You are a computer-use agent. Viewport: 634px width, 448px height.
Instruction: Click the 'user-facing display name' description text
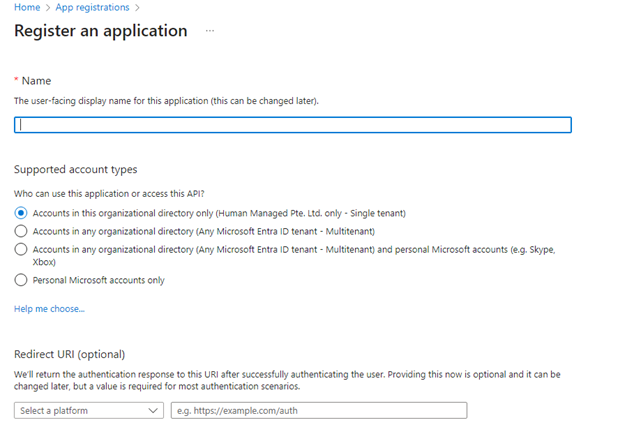point(166,101)
